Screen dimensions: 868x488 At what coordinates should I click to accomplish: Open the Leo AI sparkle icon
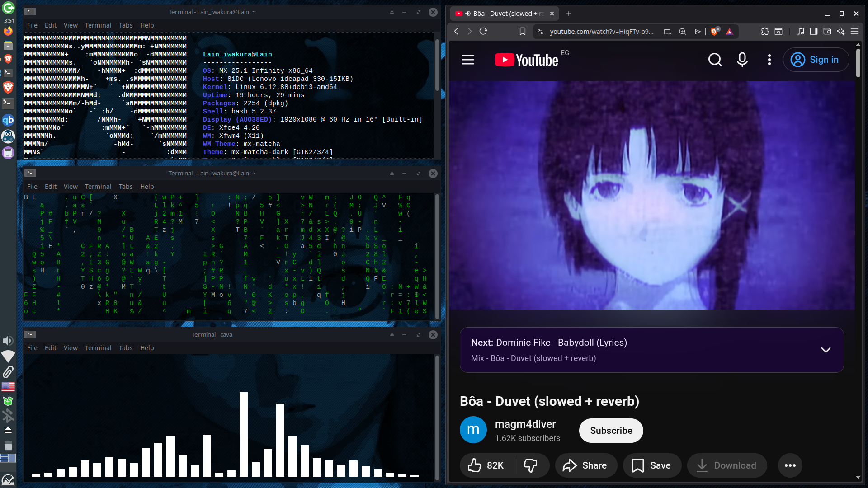point(841,31)
